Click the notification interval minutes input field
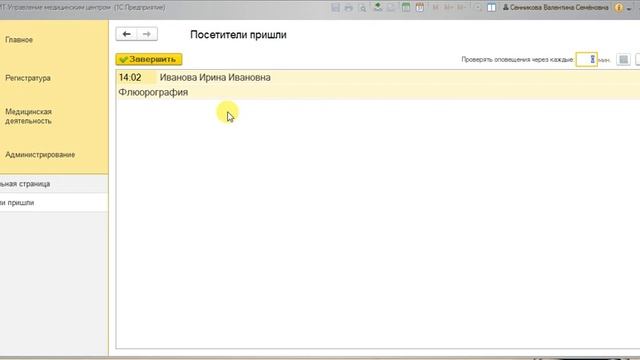Screen dimensions: 640x360 click(587, 60)
